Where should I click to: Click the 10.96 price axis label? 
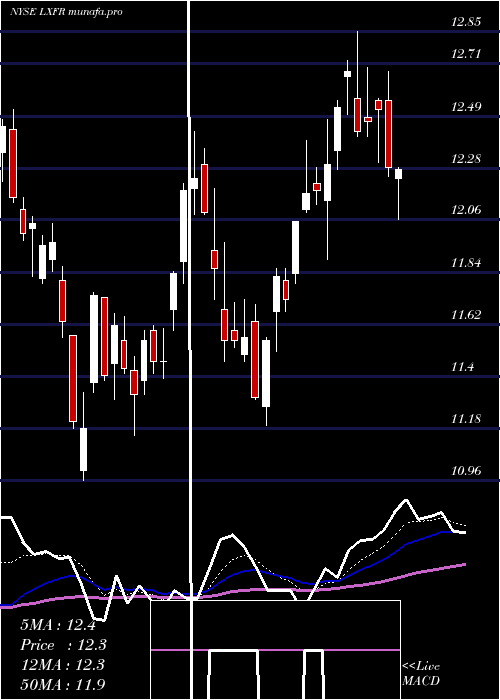point(466,471)
